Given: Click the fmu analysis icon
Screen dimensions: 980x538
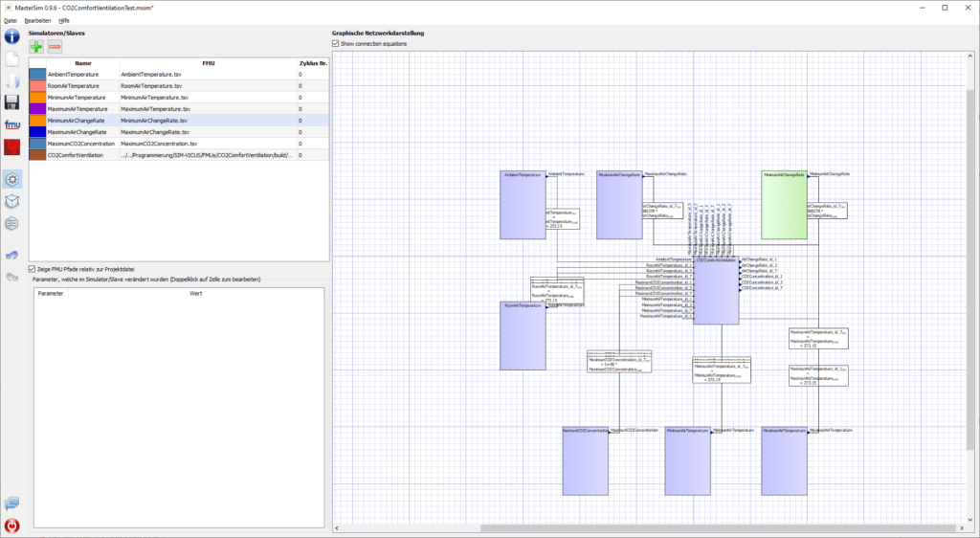Looking at the screenshot, I should (x=11, y=125).
